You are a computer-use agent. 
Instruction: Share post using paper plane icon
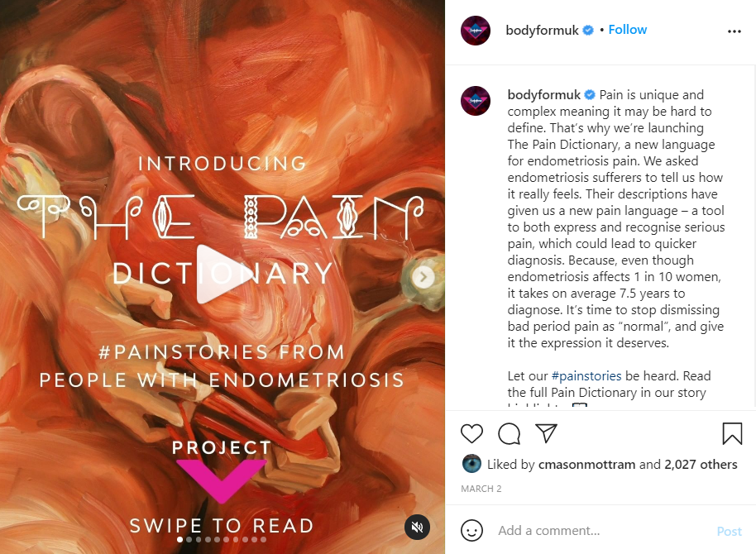tap(546, 433)
